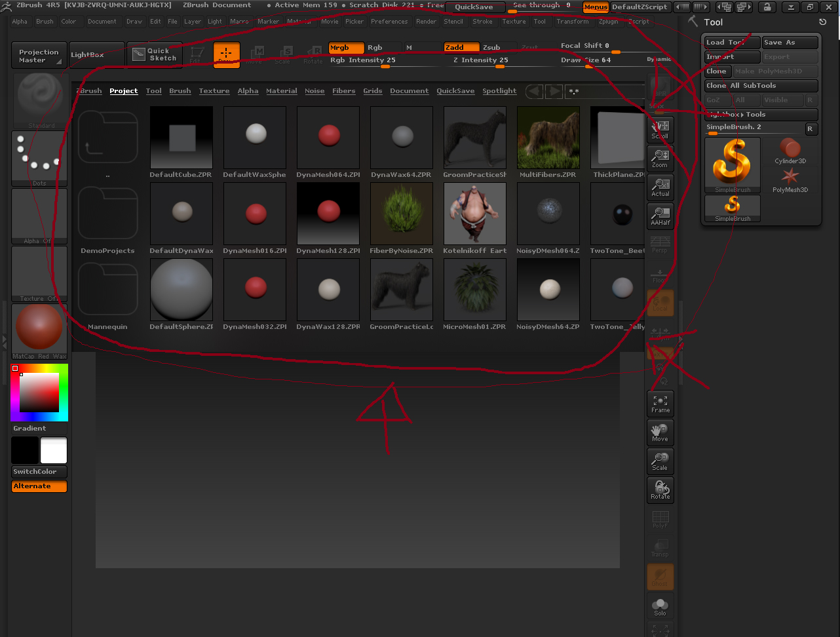The width and height of the screenshot is (840, 637).
Task: Toggle the Alternate color button
Action: tap(39, 486)
